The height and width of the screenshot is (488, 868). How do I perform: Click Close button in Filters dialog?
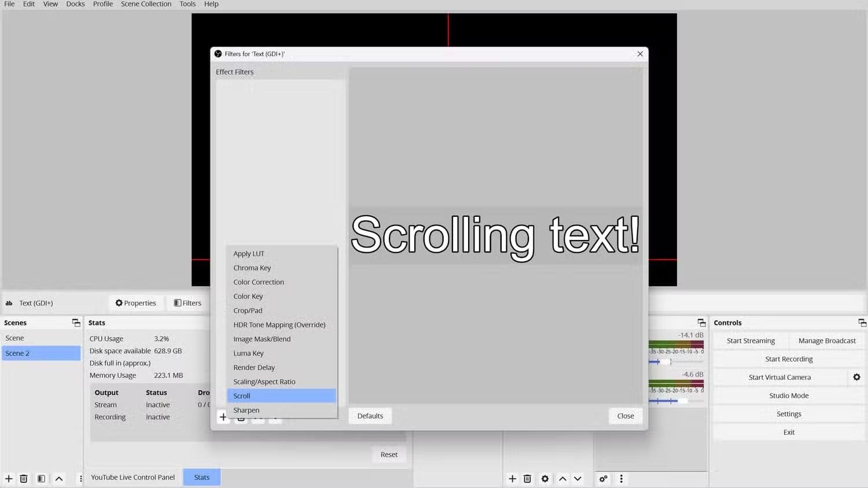click(626, 416)
